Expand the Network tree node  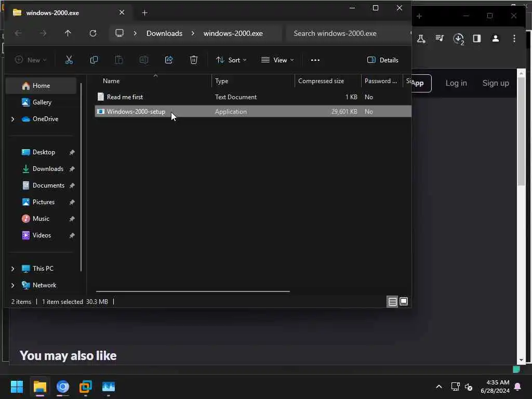pyautogui.click(x=13, y=285)
